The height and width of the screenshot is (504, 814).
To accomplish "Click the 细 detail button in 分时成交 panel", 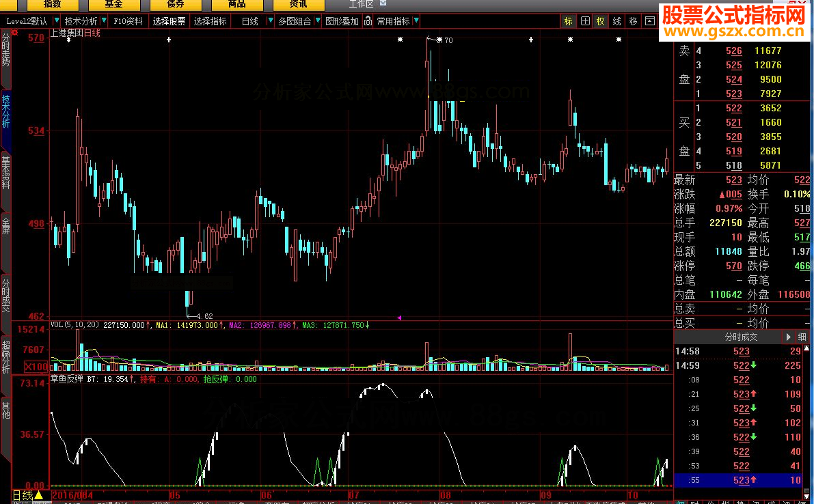I will [x=802, y=337].
